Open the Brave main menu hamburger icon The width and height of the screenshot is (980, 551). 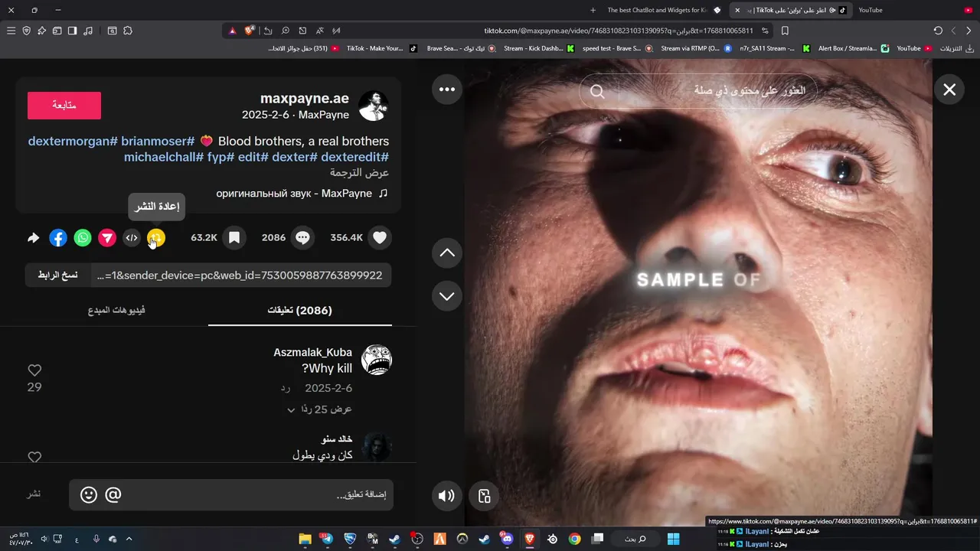coord(11,31)
